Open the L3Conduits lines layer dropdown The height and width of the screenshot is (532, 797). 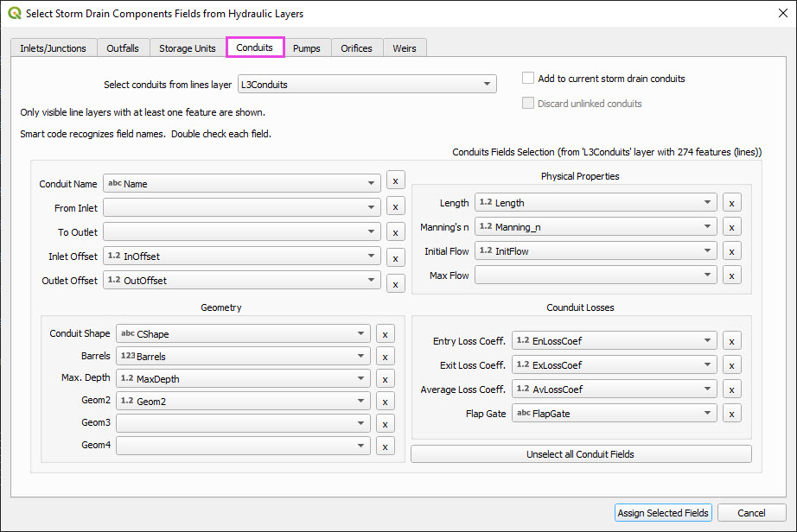tap(367, 85)
